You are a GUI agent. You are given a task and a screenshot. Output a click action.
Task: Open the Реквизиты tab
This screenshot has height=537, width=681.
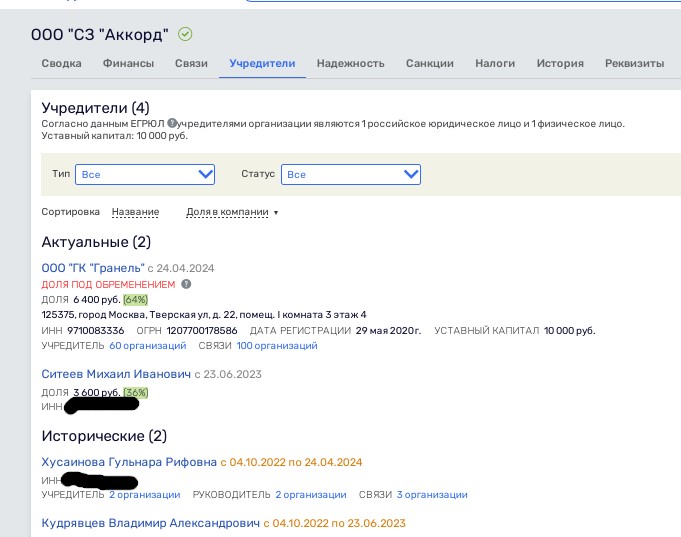coord(635,63)
